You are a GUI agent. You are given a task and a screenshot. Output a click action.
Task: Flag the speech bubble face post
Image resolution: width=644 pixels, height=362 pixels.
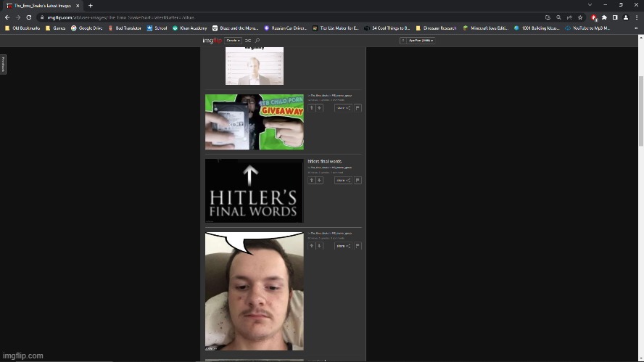358,246
